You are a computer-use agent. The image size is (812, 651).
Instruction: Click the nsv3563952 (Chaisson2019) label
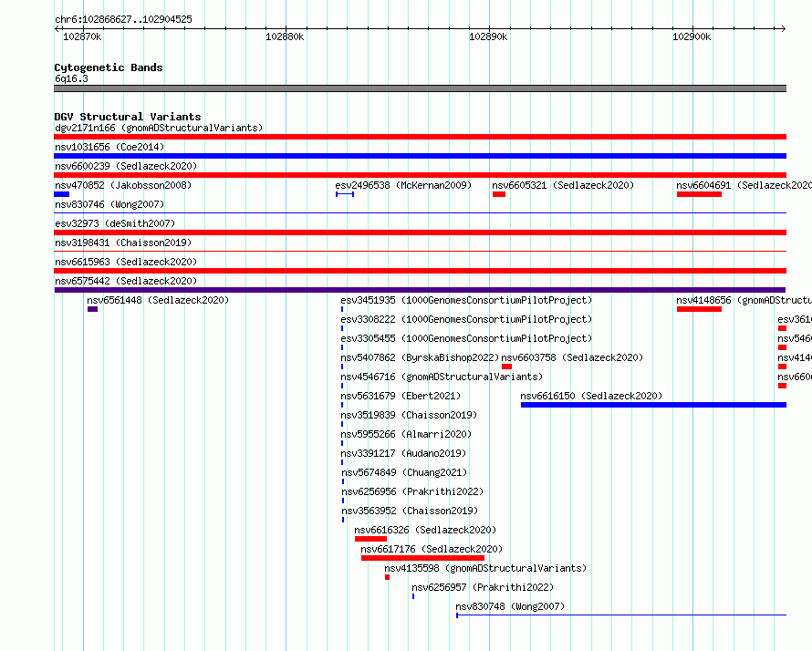pos(410,511)
